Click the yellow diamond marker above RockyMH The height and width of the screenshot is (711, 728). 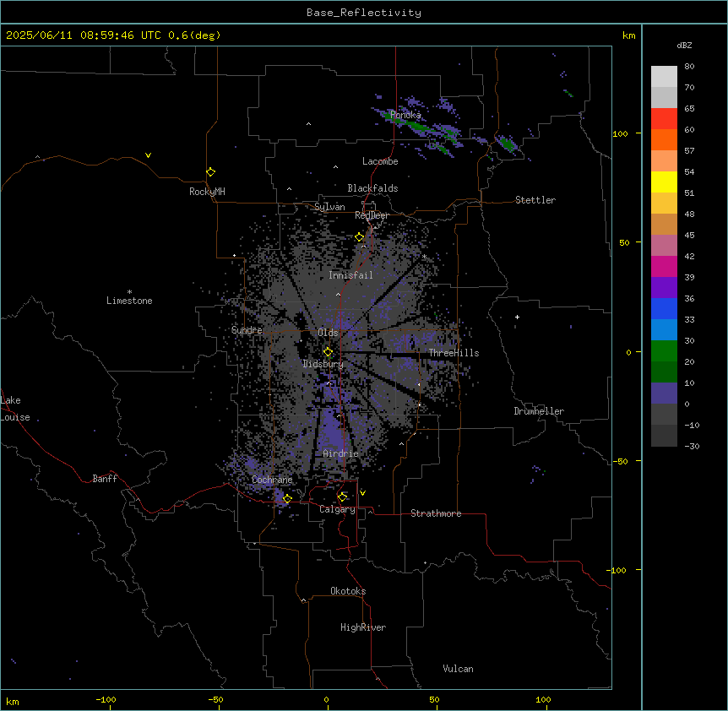tap(210, 172)
